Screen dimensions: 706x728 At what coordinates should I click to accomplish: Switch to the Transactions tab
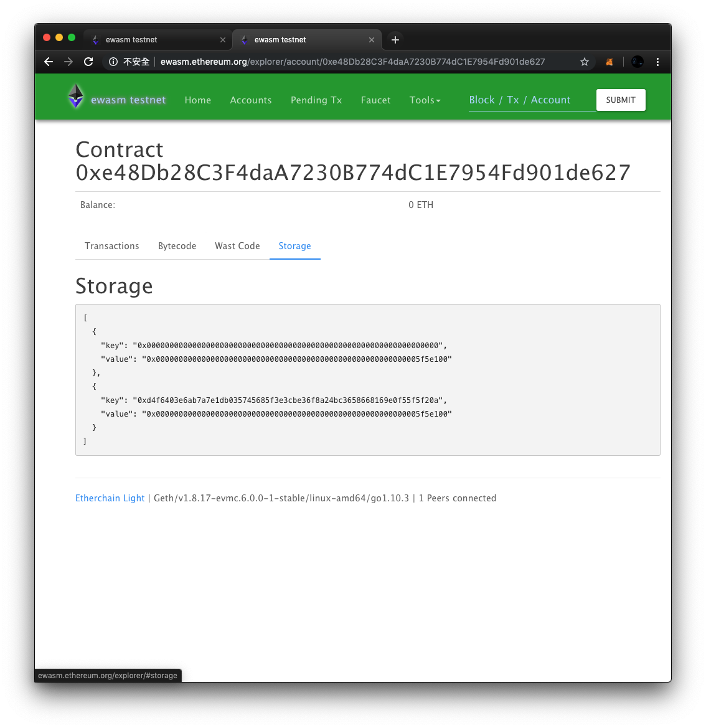click(112, 246)
